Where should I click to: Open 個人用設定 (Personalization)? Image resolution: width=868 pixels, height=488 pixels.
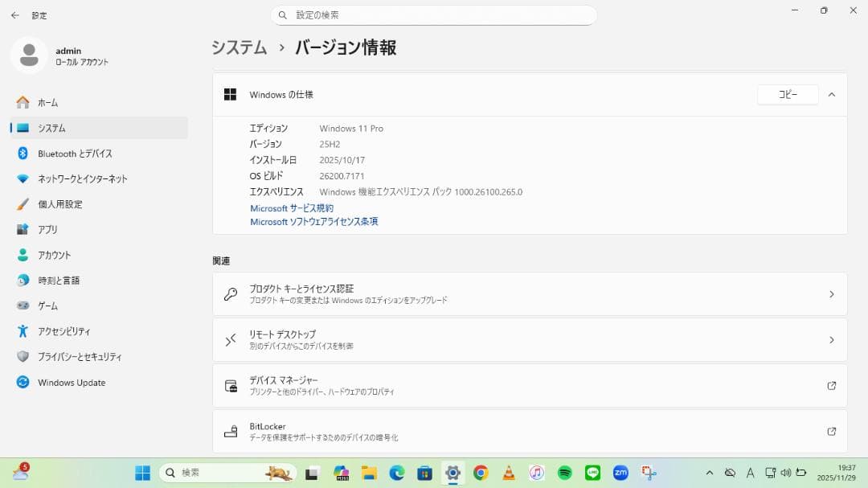point(100,204)
